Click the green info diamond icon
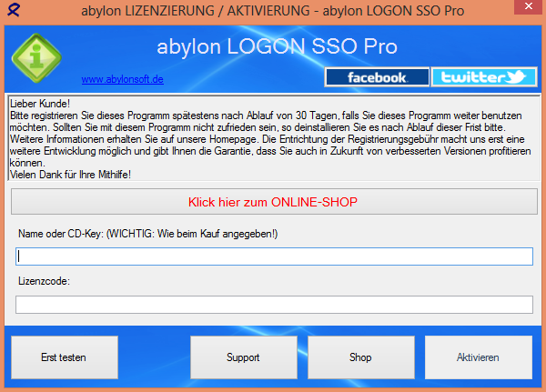The image size is (546, 392). click(x=36, y=58)
